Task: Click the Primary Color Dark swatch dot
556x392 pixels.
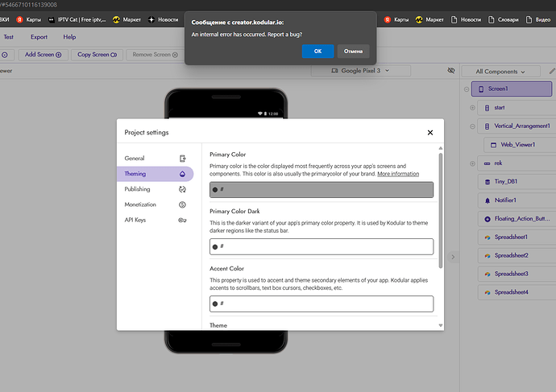Action: click(215, 247)
